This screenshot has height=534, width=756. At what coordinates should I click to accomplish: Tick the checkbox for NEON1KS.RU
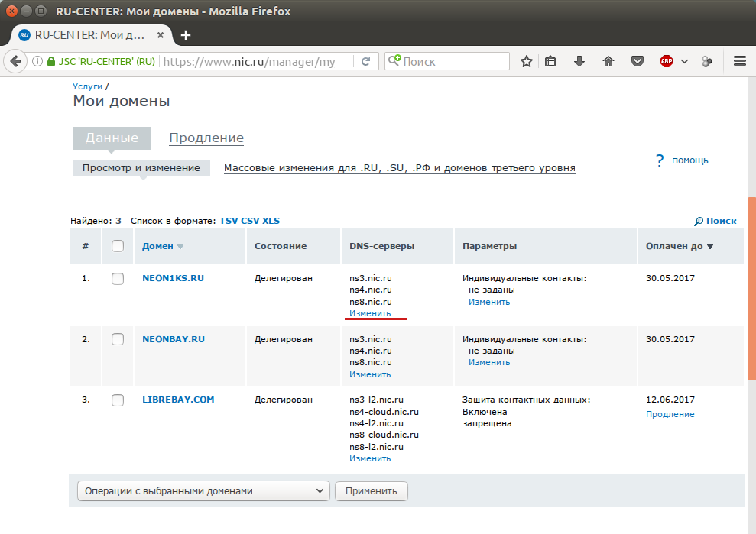(x=118, y=279)
